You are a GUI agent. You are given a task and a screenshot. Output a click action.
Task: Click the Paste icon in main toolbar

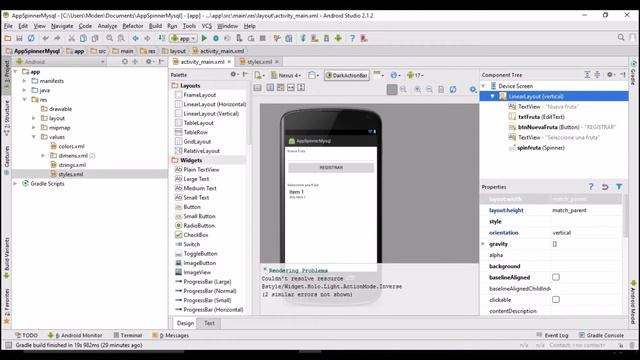tap(95, 38)
